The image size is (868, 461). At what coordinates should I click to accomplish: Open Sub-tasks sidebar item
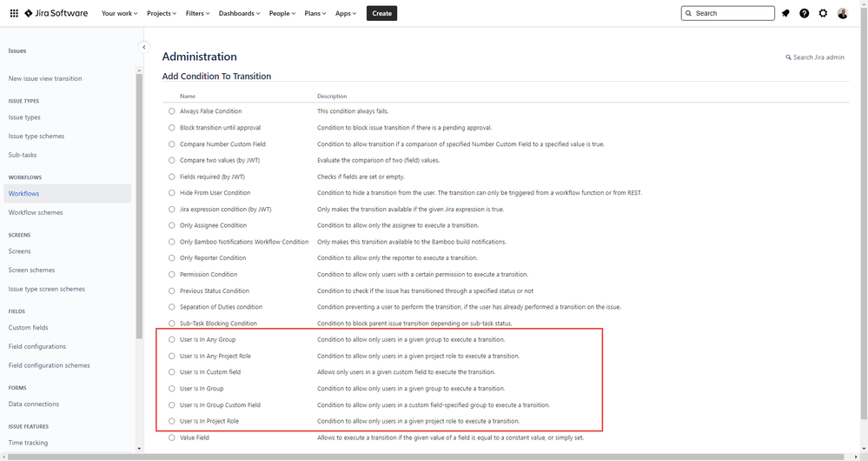pyautogui.click(x=22, y=155)
